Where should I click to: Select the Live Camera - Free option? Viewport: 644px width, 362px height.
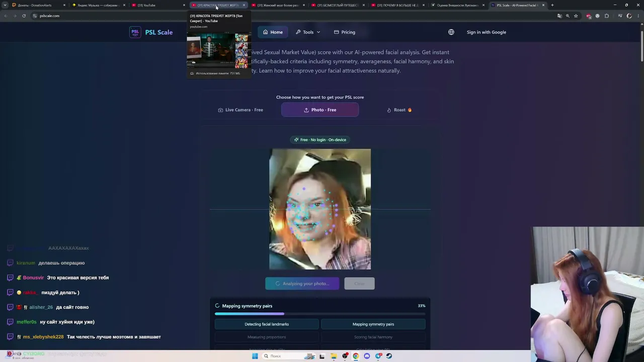[240, 110]
